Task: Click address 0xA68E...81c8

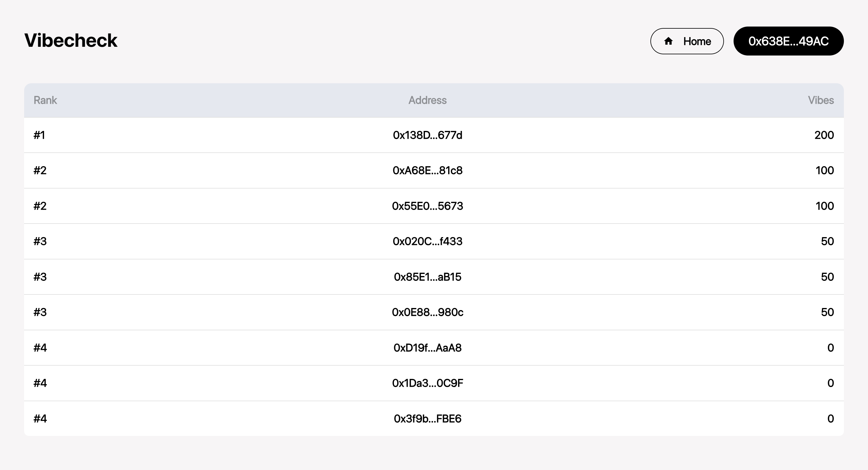Action: (x=427, y=171)
